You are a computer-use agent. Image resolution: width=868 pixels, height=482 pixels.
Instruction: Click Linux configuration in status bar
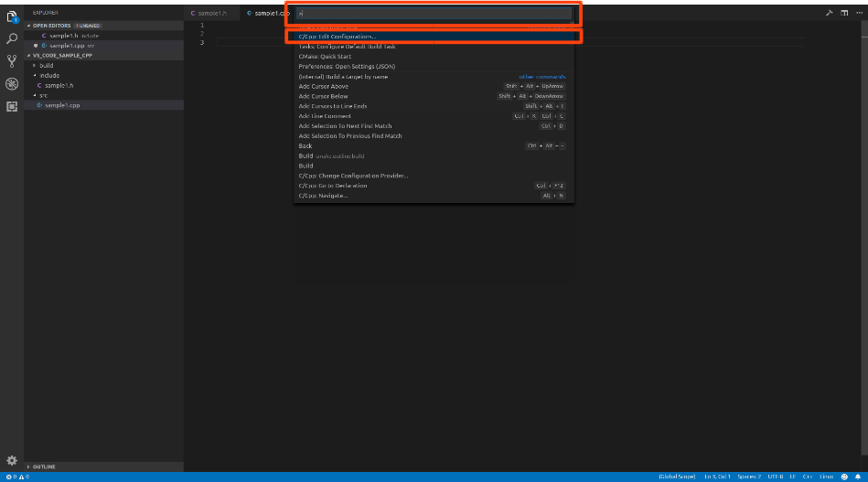point(827,477)
